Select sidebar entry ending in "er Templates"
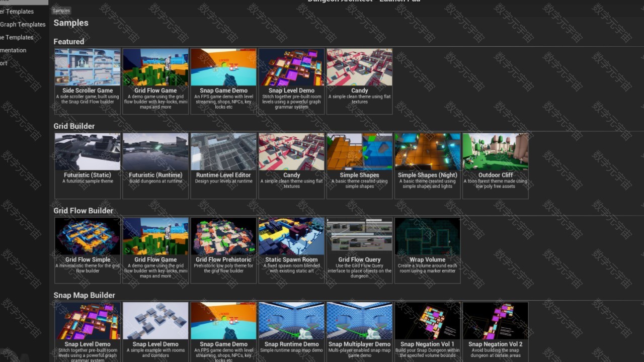This screenshot has width=644, height=362. click(17, 11)
